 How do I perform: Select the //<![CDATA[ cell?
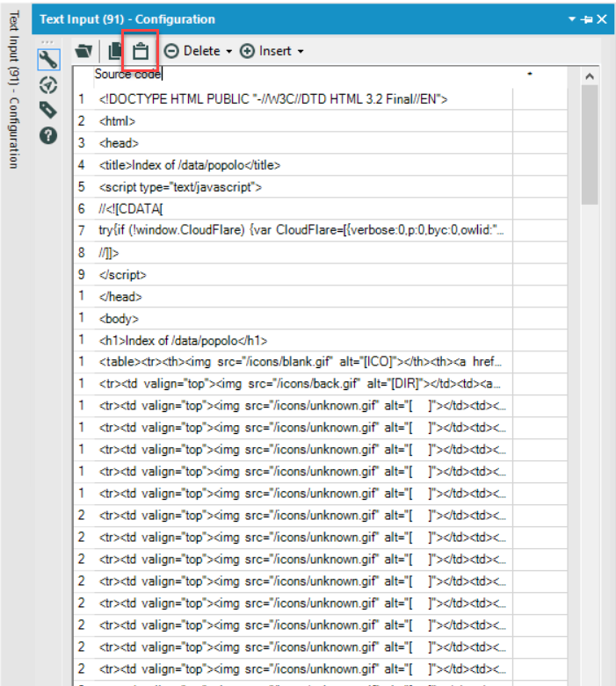tap(303, 209)
